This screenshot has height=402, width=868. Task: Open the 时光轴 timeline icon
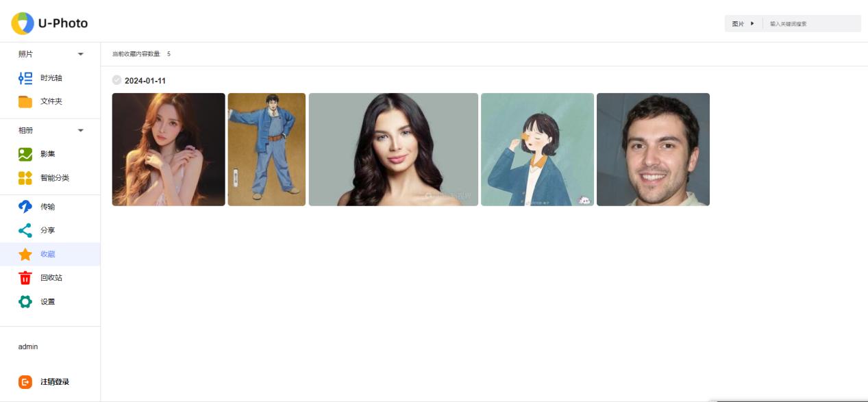(x=25, y=78)
